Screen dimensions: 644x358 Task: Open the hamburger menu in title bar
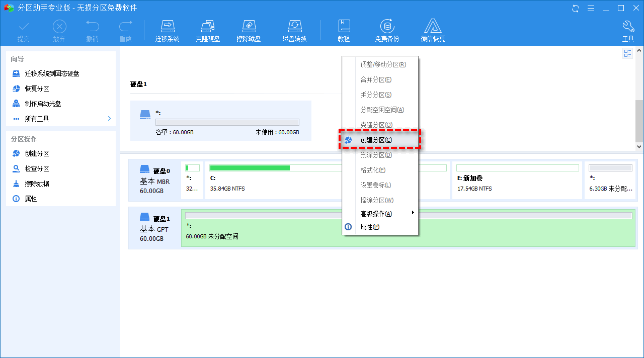click(x=591, y=8)
